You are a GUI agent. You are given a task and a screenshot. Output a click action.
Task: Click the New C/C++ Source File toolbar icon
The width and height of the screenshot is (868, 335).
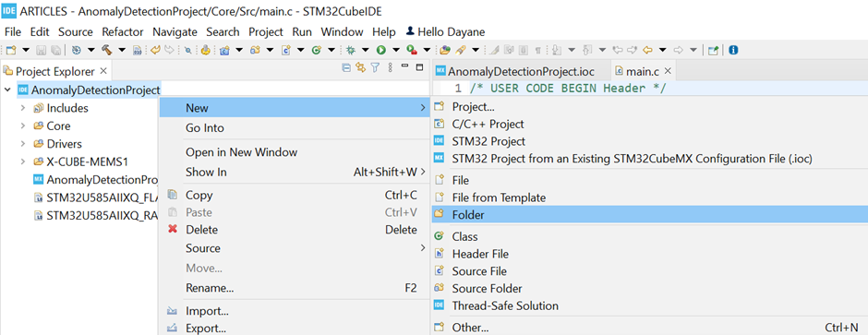(x=285, y=50)
